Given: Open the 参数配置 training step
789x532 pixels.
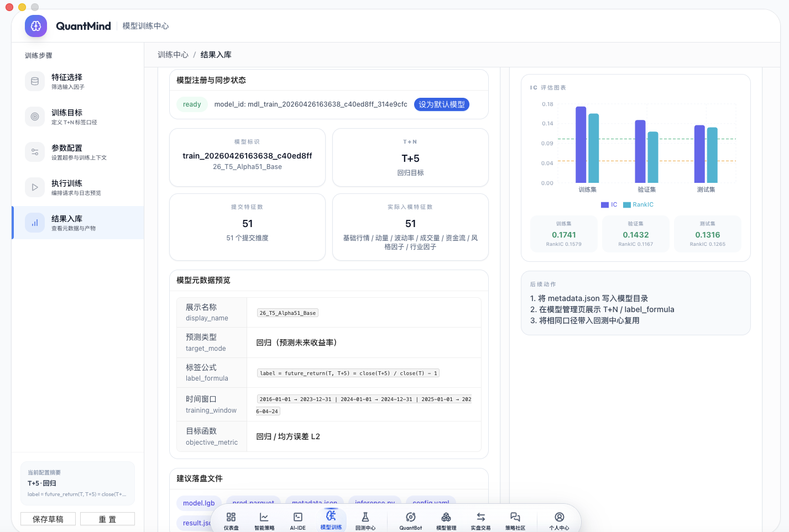Looking at the screenshot, I should click(77, 152).
